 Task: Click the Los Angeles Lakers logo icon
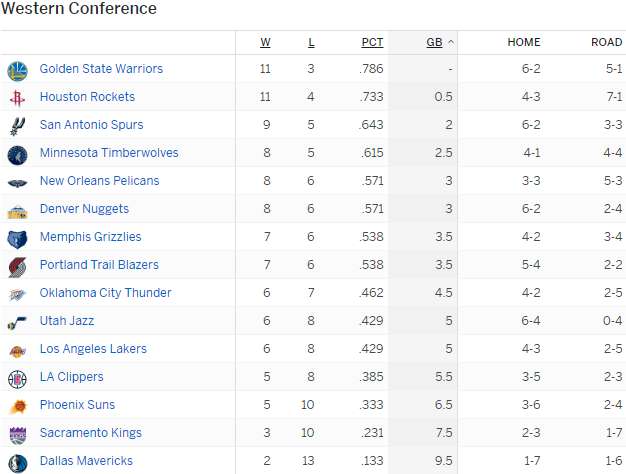[17, 350]
